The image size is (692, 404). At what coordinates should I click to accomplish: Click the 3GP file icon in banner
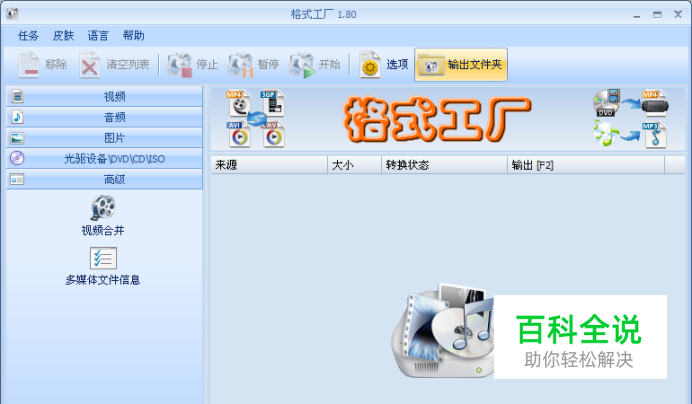point(272,103)
